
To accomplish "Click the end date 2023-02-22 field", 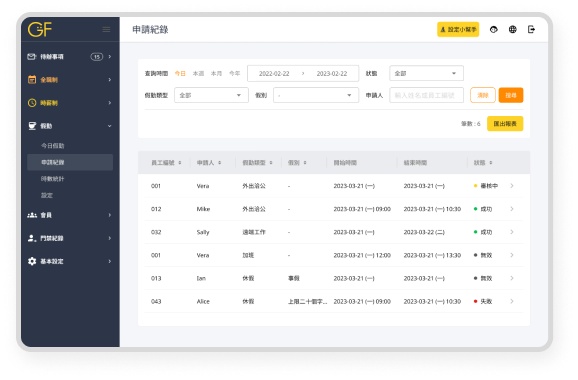I will click(332, 74).
